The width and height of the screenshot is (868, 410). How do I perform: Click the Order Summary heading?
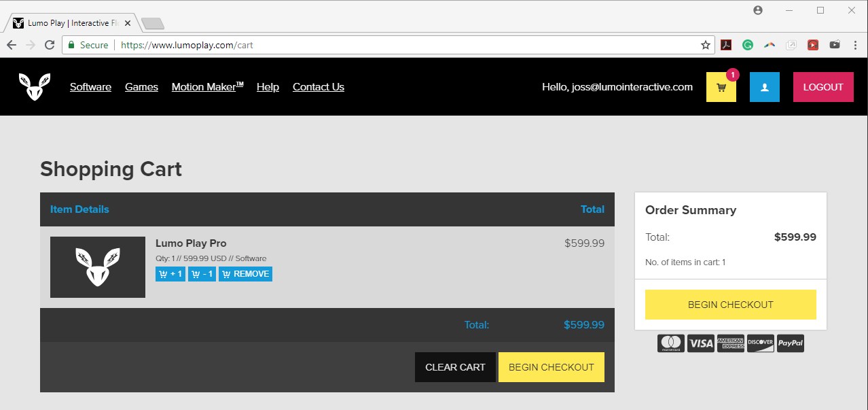tap(691, 210)
